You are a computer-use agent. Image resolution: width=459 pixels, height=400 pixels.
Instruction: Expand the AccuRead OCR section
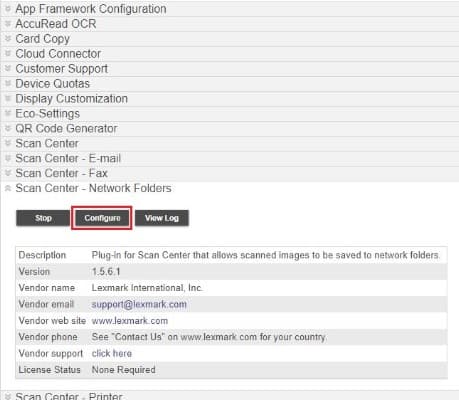230,24
